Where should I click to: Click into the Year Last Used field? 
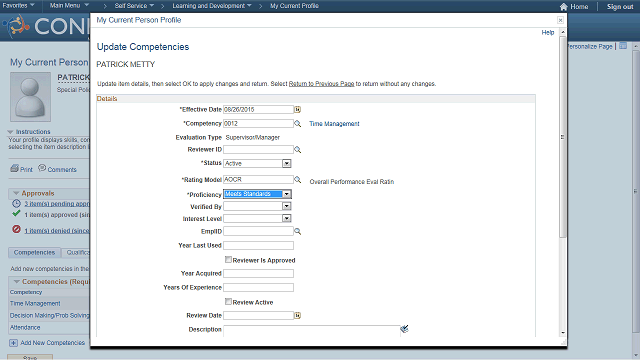click(x=258, y=245)
